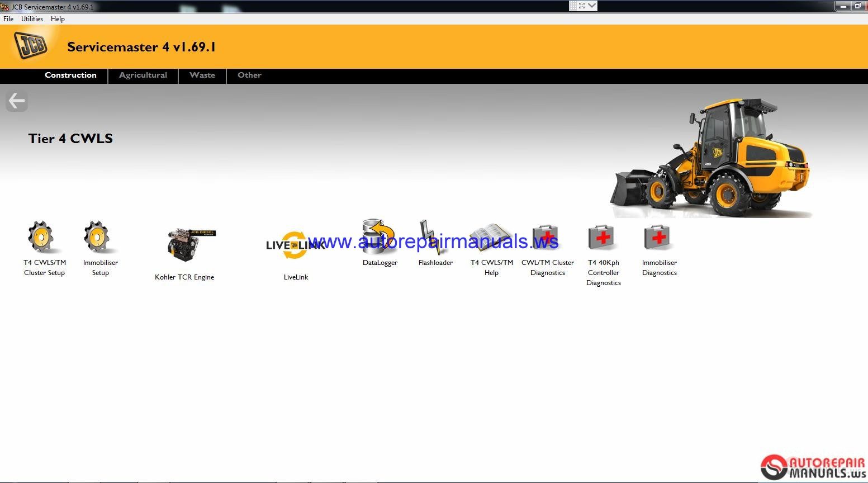868x483 pixels.
Task: Switch to the Agricultural tab
Action: click(143, 75)
